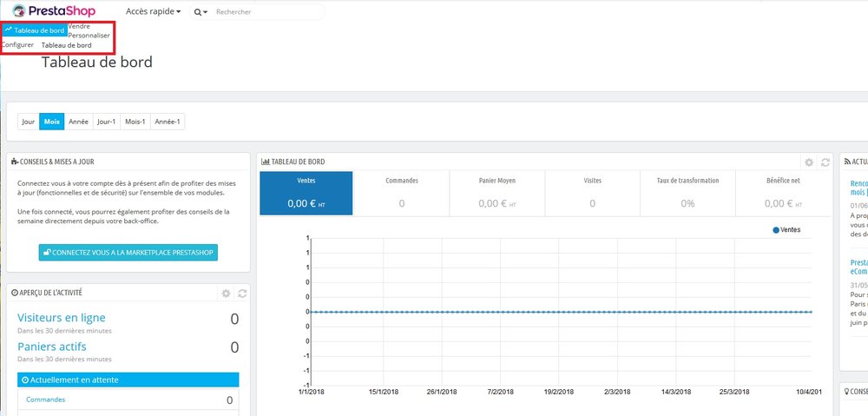Refresh the Aperçu de l'activité panel

pyautogui.click(x=242, y=293)
